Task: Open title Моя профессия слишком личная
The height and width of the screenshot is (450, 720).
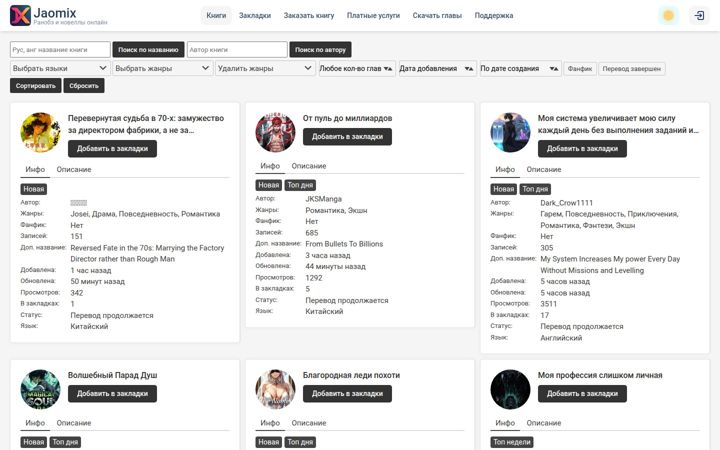Action: pos(600,375)
